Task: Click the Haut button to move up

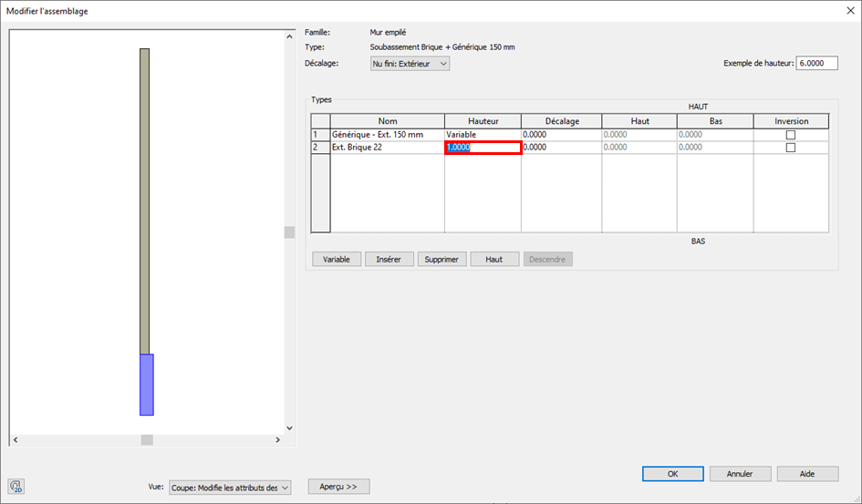Action: tap(494, 259)
